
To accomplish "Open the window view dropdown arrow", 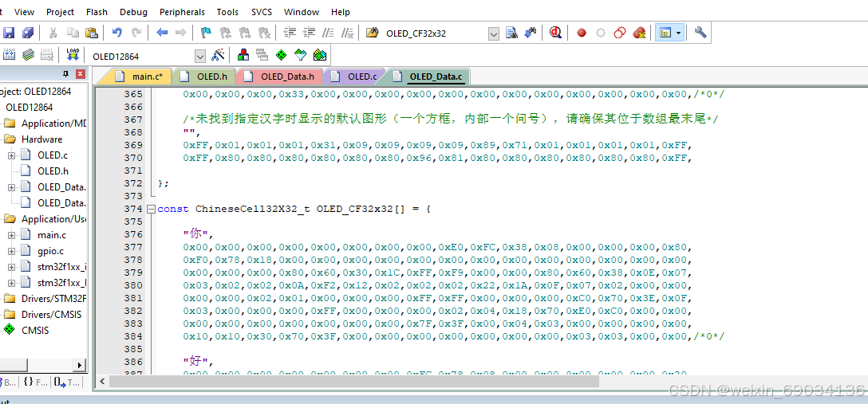I will 679,33.
